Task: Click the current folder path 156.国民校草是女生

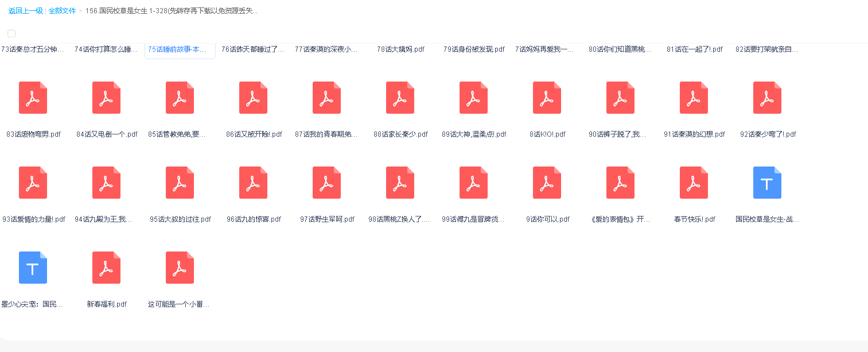Action: [171, 11]
